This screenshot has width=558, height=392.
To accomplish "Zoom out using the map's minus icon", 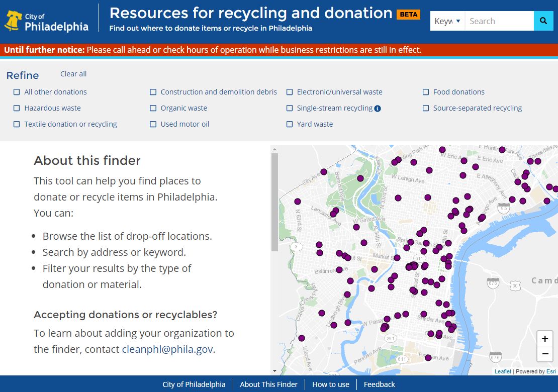I will (545, 354).
